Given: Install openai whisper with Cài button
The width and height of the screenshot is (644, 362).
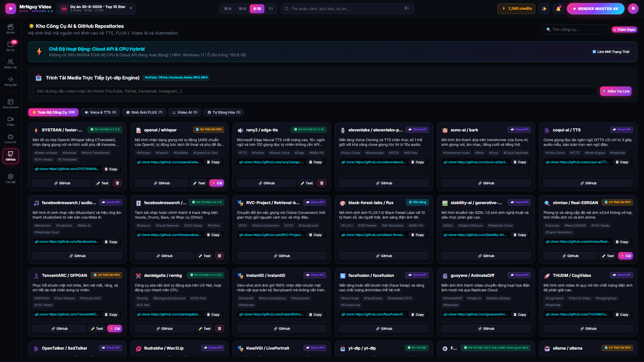Looking at the screenshot, I should [x=217, y=183].
